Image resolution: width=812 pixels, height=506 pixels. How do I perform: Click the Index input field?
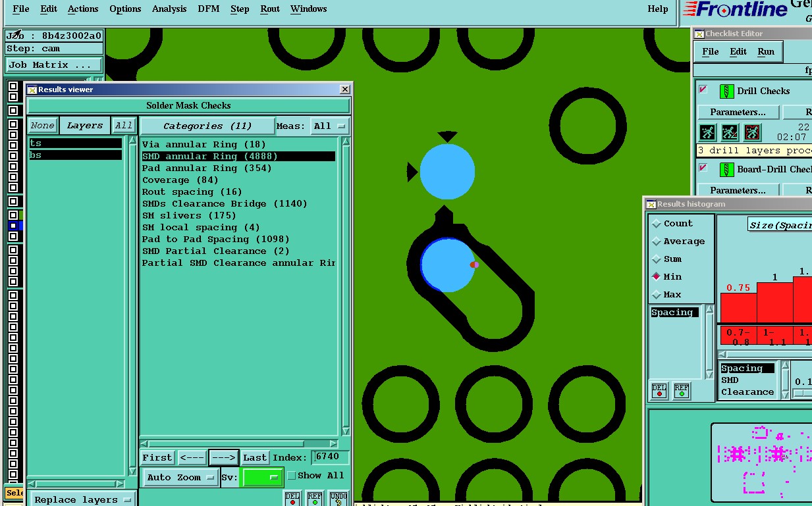coord(331,457)
